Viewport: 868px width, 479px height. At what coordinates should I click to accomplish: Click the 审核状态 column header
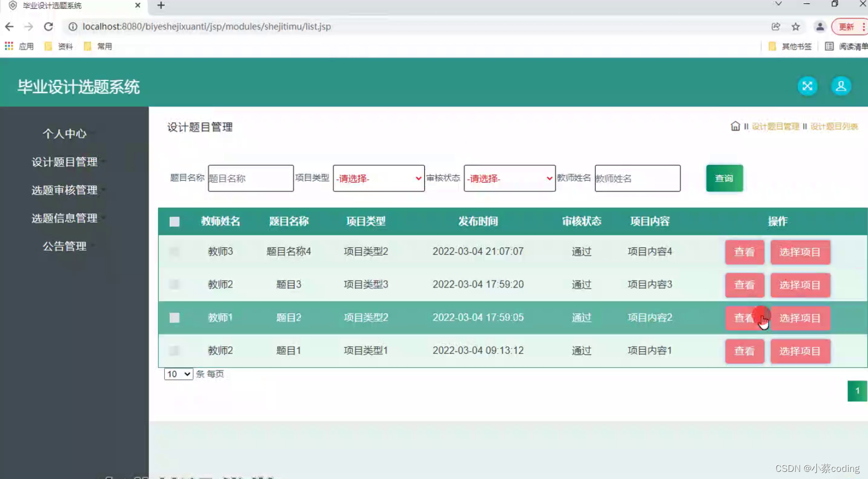coord(581,221)
